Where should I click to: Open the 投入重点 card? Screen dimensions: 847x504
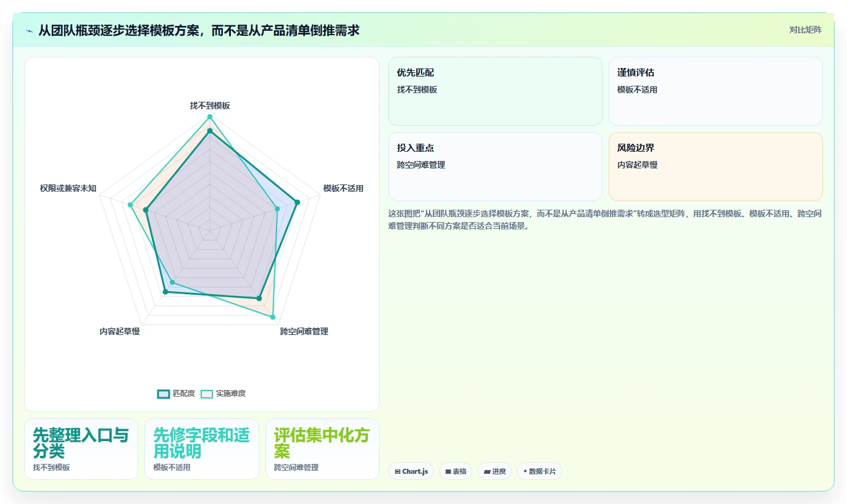click(495, 167)
